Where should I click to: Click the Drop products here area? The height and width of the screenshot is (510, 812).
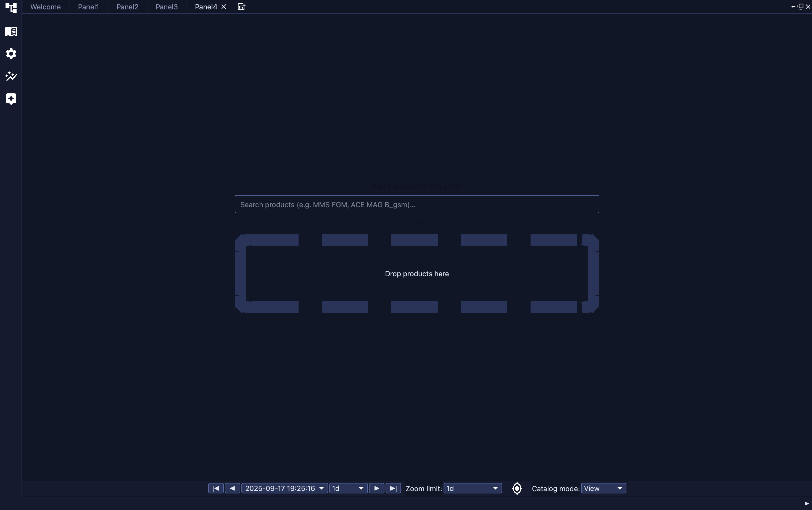[417, 274]
